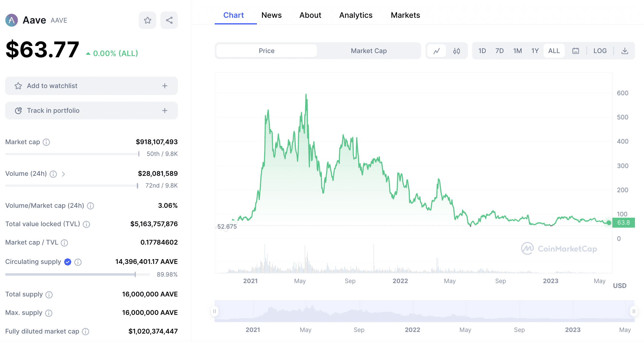Select the 1Y time range
This screenshot has height=342, width=644.
pyautogui.click(x=535, y=51)
